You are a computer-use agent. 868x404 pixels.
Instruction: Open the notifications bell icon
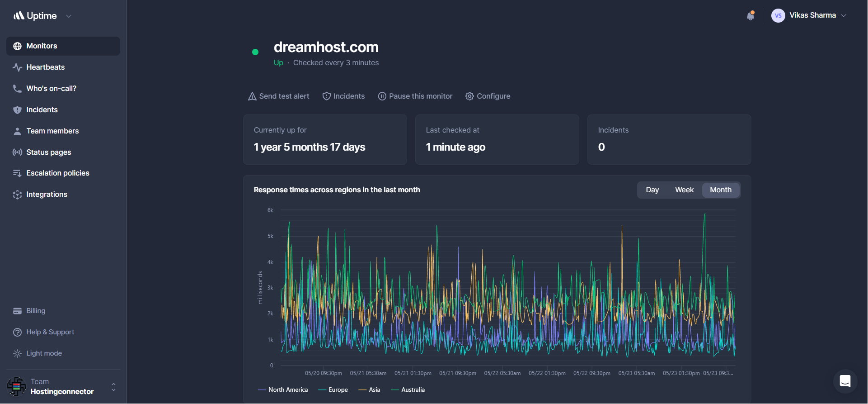point(751,16)
